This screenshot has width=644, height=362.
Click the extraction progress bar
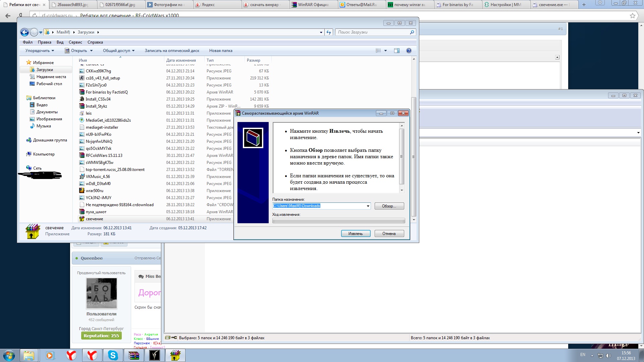(338, 221)
